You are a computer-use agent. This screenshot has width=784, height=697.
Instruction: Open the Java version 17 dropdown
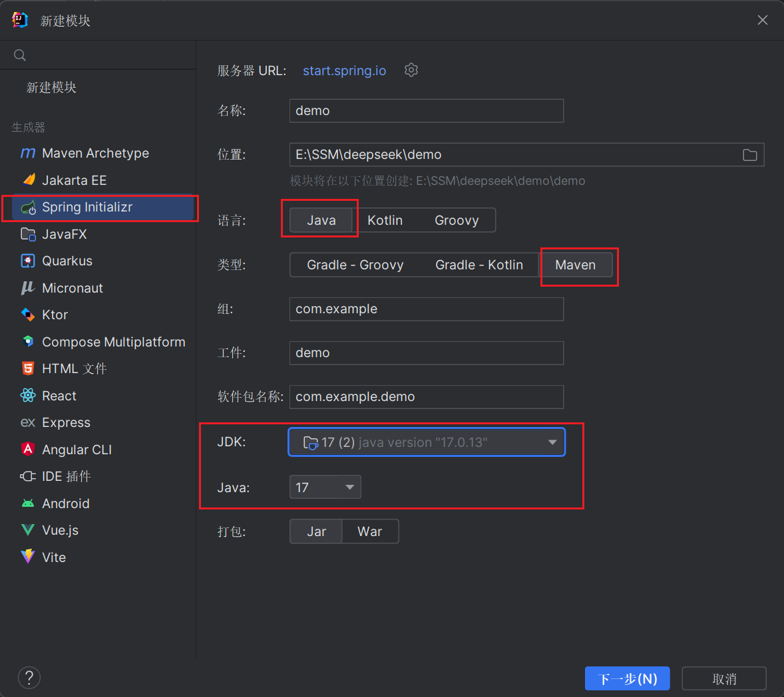point(325,487)
